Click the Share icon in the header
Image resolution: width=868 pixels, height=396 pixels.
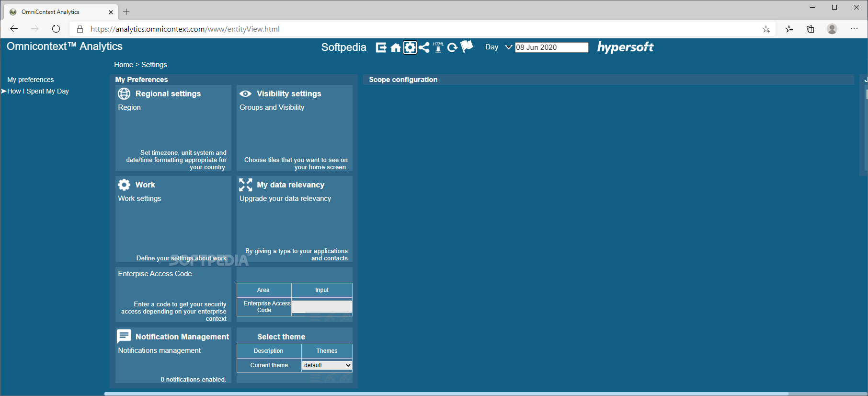(424, 47)
